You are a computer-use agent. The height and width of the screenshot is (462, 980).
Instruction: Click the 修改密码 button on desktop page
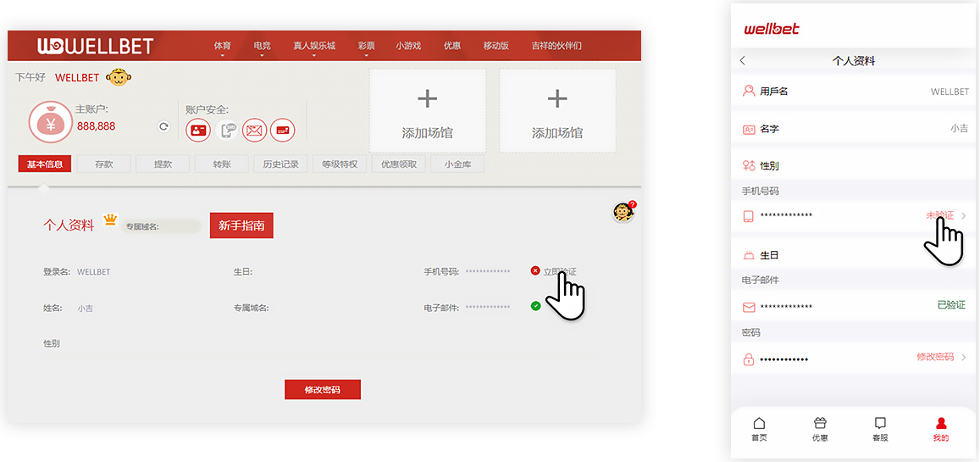pos(323,389)
